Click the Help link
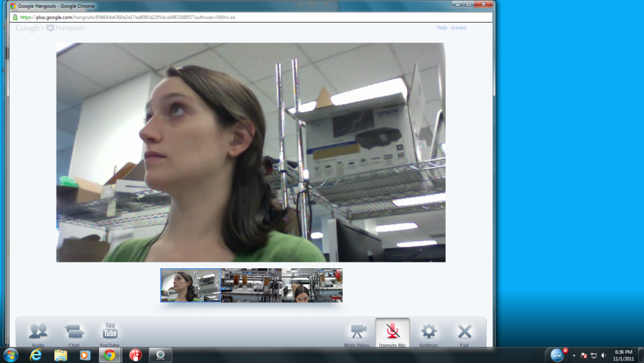 442,28
